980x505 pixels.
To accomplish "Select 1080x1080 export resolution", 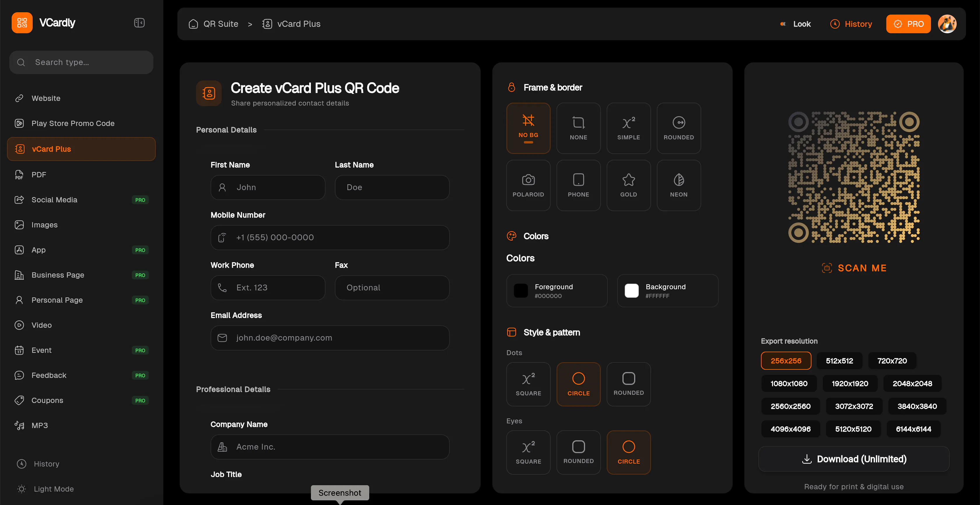I will tap(789, 384).
